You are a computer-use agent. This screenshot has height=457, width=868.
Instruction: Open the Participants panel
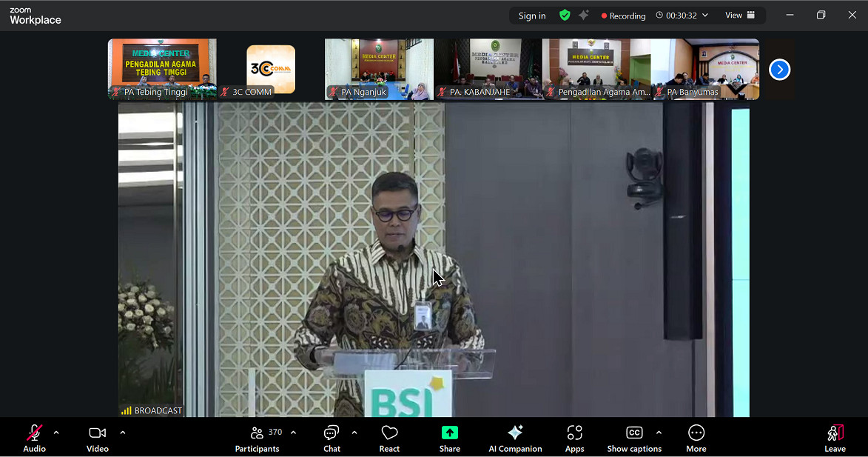258,438
